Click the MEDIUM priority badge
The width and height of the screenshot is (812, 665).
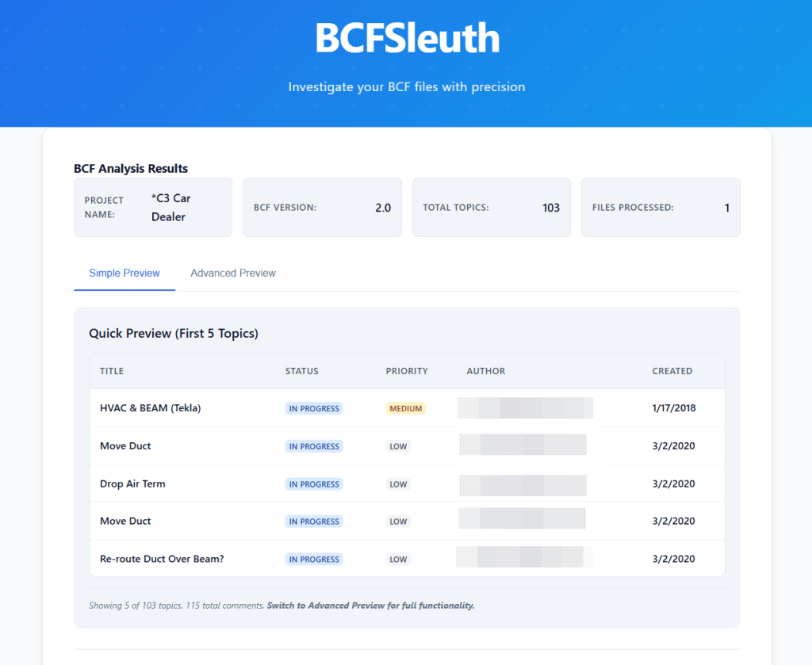click(x=405, y=409)
